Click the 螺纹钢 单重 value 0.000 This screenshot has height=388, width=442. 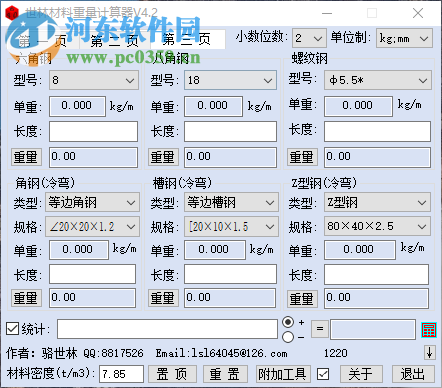click(x=358, y=106)
